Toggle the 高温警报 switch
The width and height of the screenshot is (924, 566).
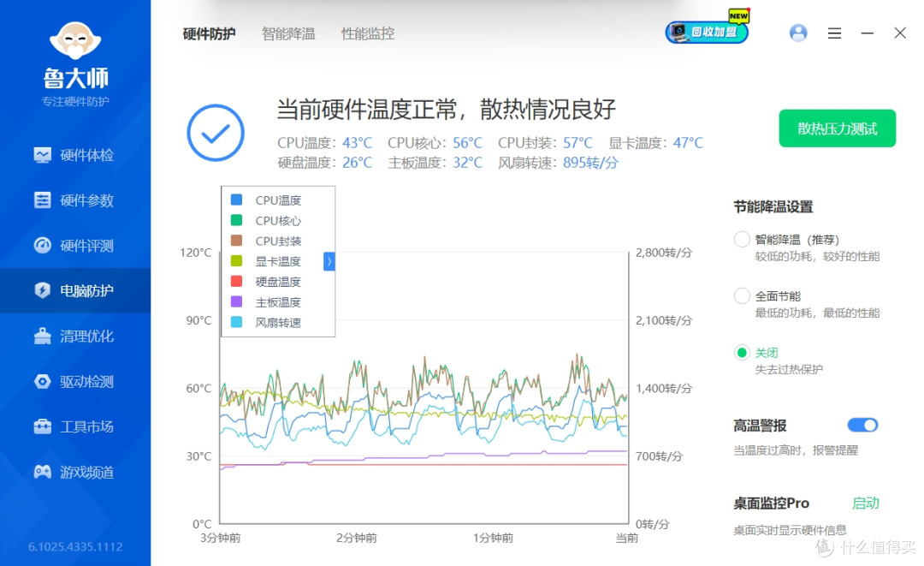pos(862,425)
